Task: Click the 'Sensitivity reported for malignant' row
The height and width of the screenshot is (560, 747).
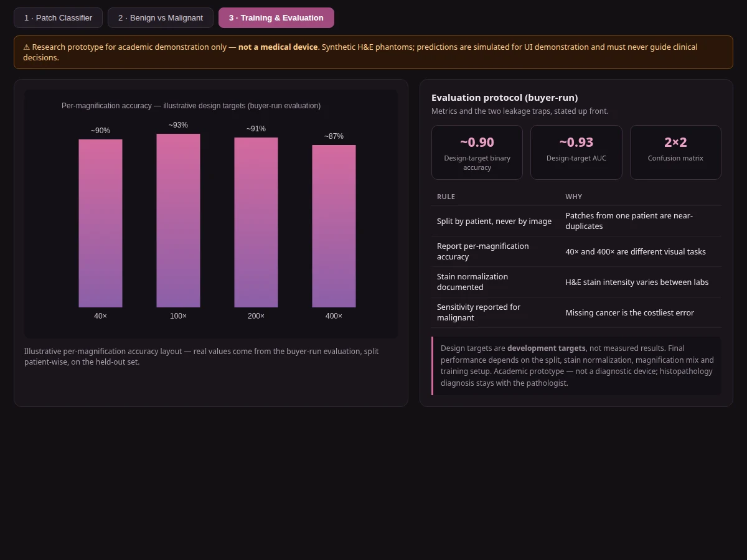Action: tap(576, 312)
